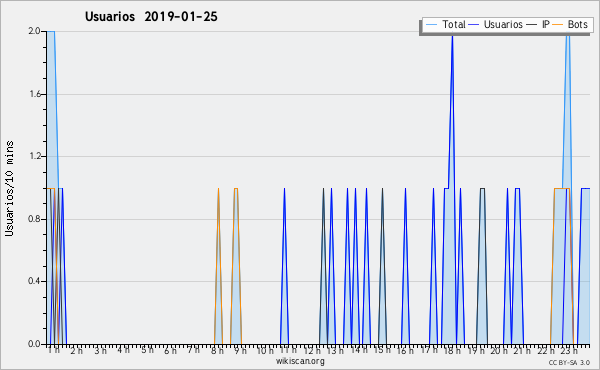The image size is (600, 370).
Task: Click the y-axis label 'Usuarios/10 mins'
Action: coord(9,189)
